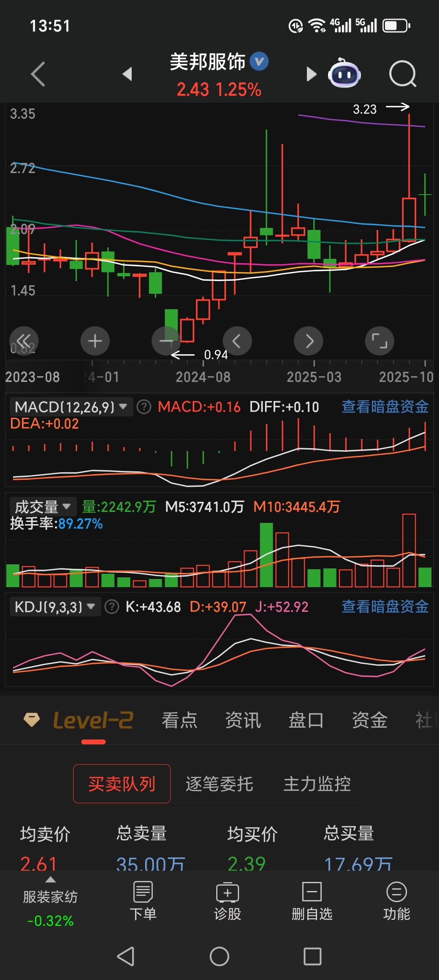Expand 服装家纺 sector panel

[x=50, y=897]
